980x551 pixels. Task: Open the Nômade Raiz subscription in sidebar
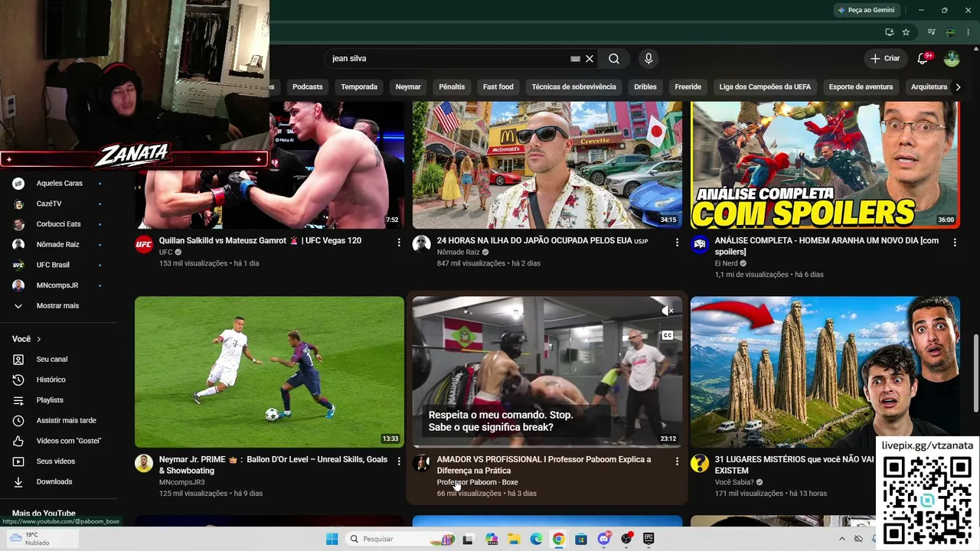point(58,245)
